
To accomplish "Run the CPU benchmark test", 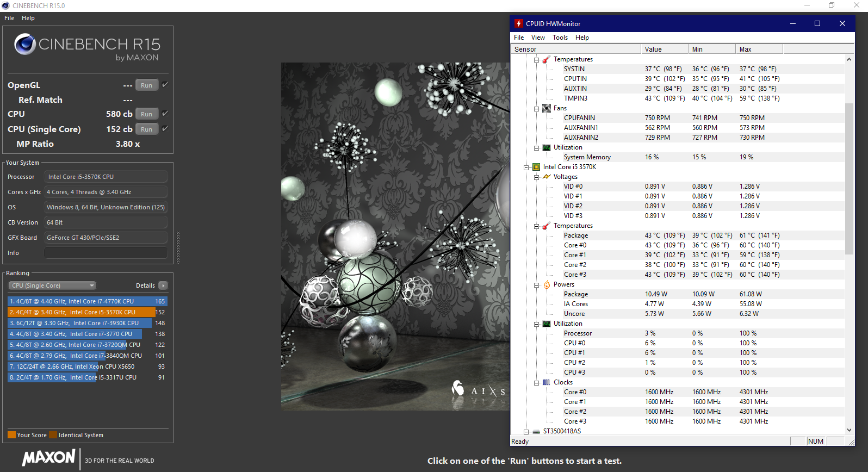I will [146, 114].
